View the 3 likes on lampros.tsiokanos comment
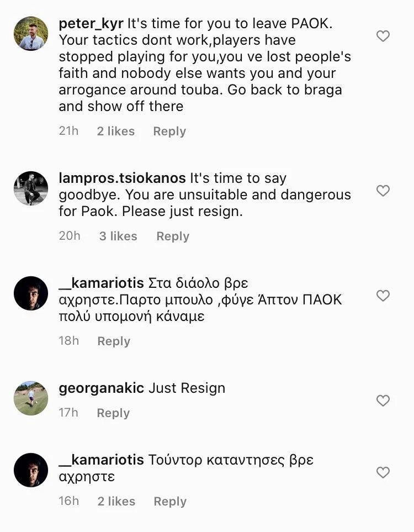This screenshot has height=532, width=414. (x=118, y=236)
